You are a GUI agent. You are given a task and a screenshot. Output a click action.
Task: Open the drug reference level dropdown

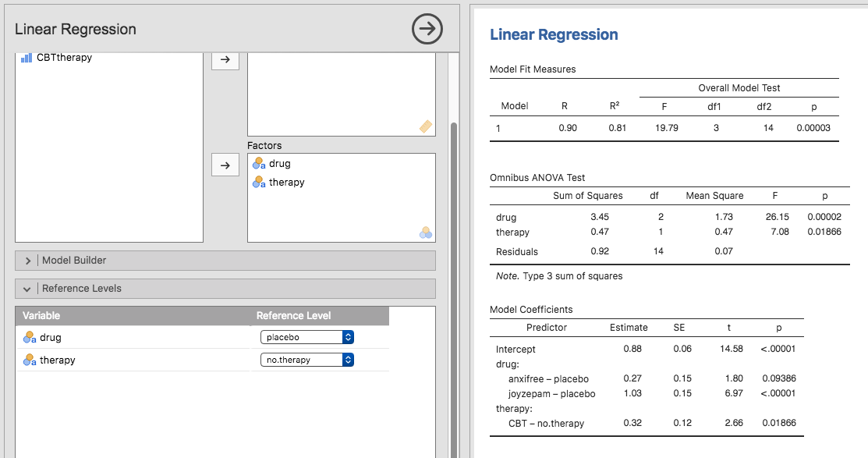coord(306,337)
